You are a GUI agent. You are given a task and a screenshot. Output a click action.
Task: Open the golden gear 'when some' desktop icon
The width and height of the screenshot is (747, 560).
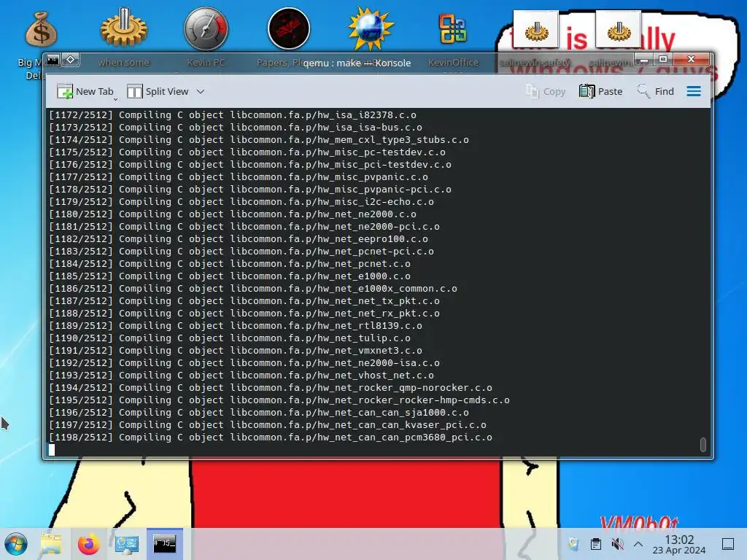(x=124, y=28)
